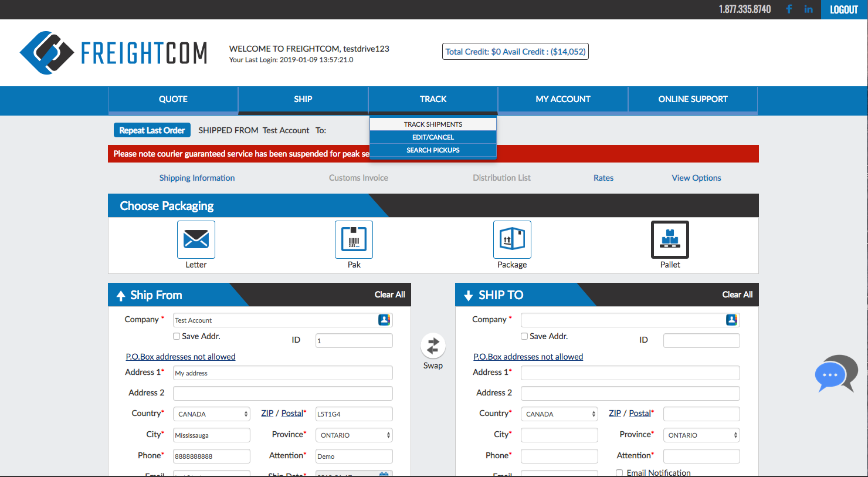The height and width of the screenshot is (477, 868).
Task: Choose SEARCH PICKUPS from Track dropdown
Action: pyautogui.click(x=433, y=150)
